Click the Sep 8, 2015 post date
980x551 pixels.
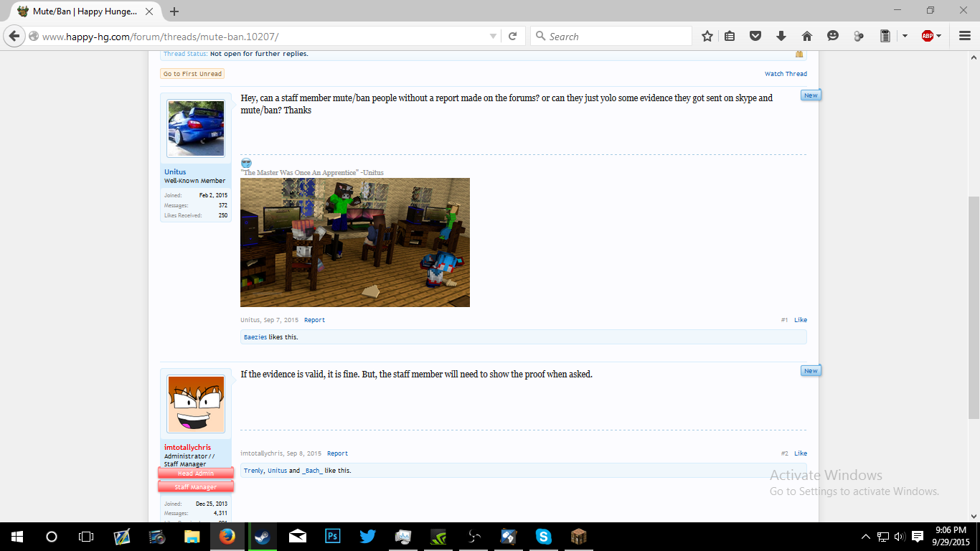304,453
